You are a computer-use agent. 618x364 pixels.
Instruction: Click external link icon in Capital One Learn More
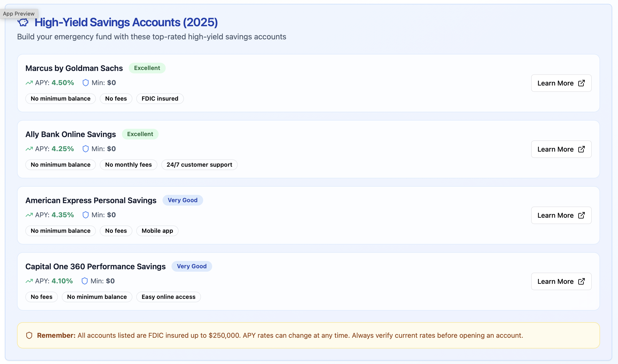click(x=581, y=281)
